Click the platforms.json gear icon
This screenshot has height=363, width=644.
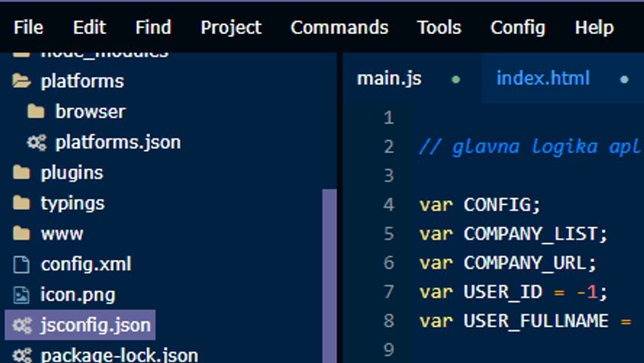tap(36, 142)
